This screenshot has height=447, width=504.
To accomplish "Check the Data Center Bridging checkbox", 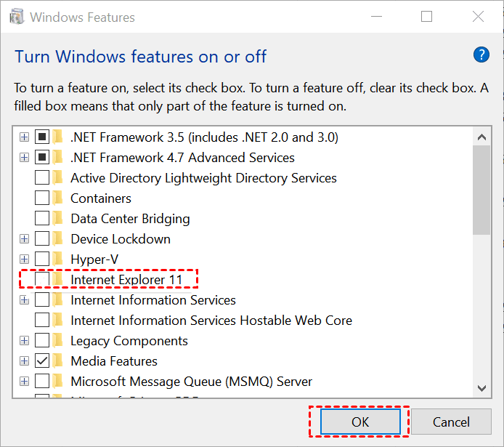I will (42, 219).
